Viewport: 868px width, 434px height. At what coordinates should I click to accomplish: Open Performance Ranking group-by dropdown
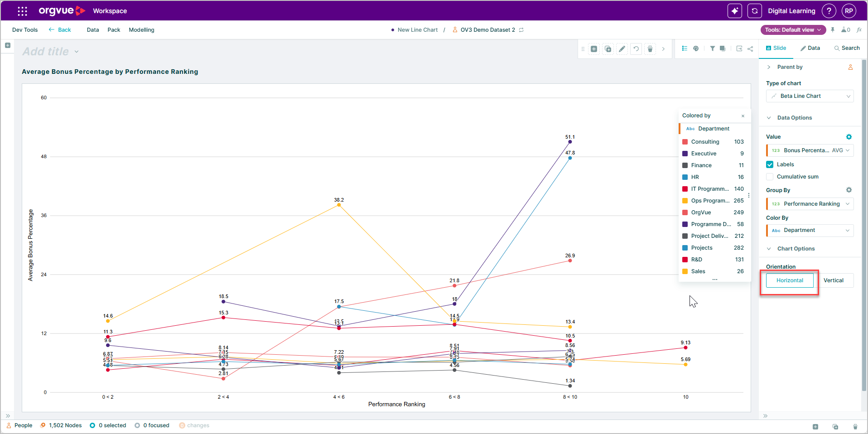pyautogui.click(x=810, y=204)
